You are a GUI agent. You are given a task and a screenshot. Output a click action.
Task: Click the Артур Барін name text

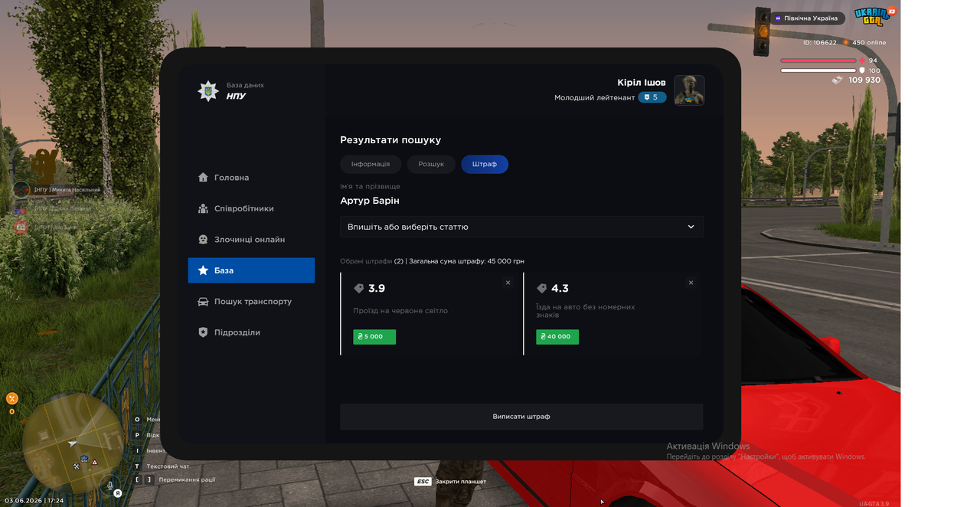coord(370,201)
